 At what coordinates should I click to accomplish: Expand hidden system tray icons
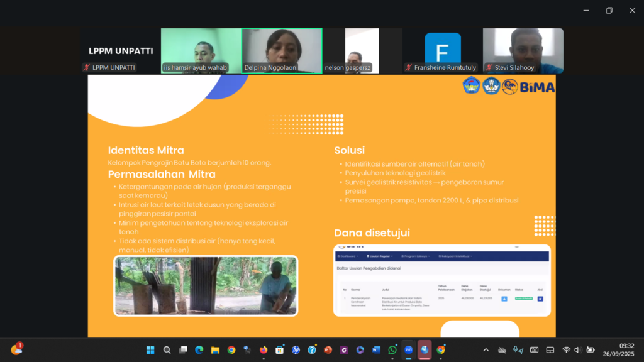point(486,350)
